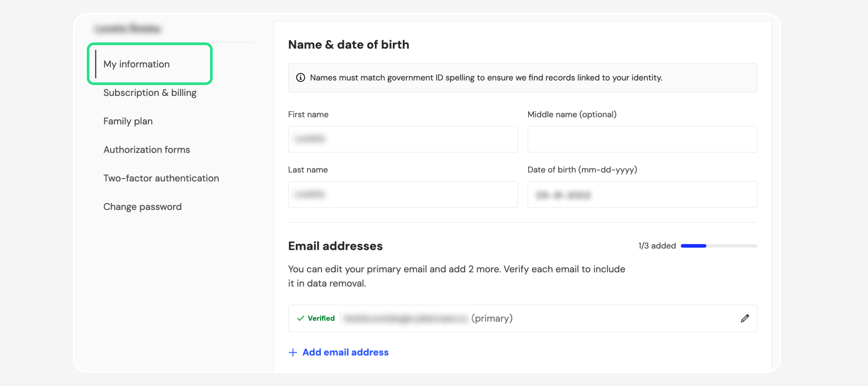Click the blurred account name above the sidebar
Screen dimensions: 868x386
(x=128, y=29)
